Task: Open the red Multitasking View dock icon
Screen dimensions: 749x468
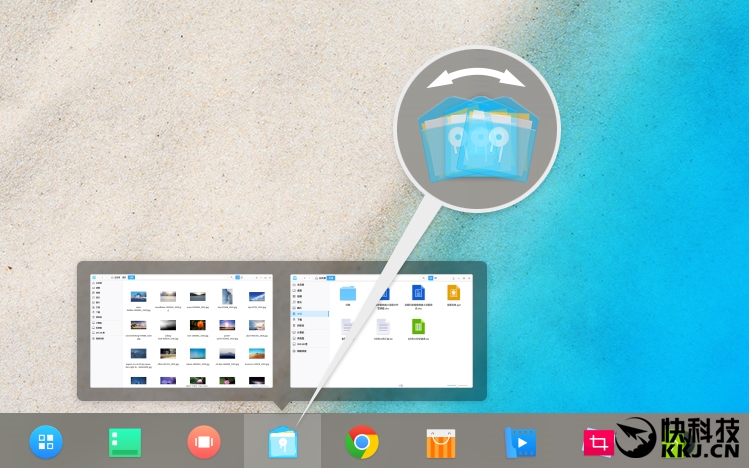Action: click(x=204, y=442)
